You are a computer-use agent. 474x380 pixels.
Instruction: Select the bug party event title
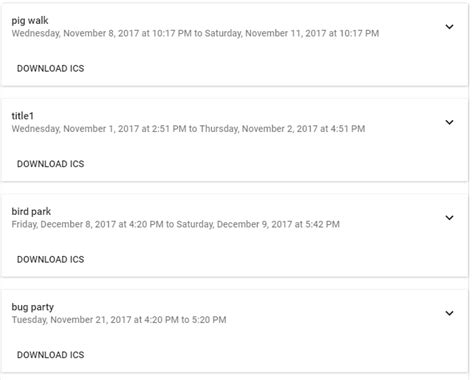(x=33, y=307)
